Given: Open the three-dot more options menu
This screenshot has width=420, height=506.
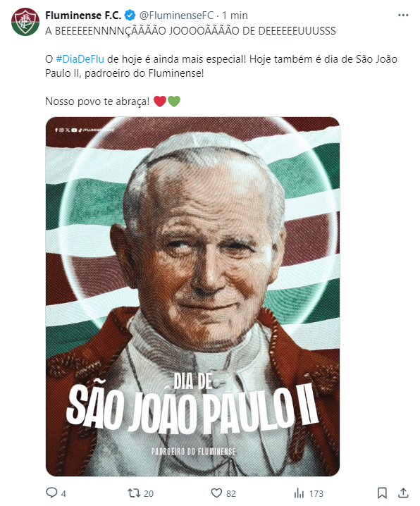Looking at the screenshot, I should click(403, 16).
